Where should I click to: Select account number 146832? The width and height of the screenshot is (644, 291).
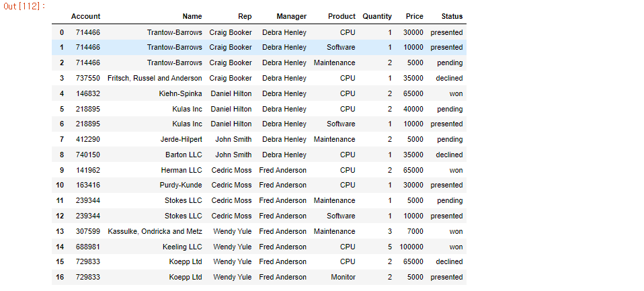pos(88,93)
